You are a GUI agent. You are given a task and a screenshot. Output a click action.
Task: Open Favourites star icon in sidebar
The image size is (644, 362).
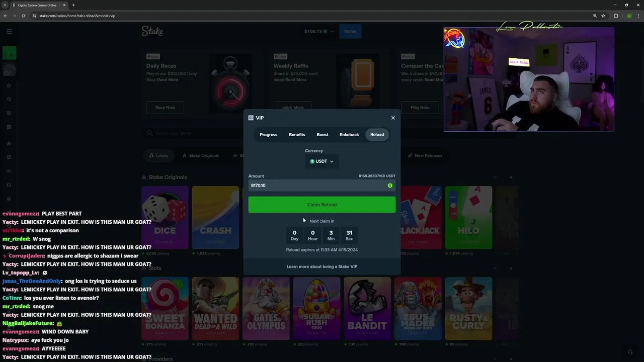tap(9, 85)
